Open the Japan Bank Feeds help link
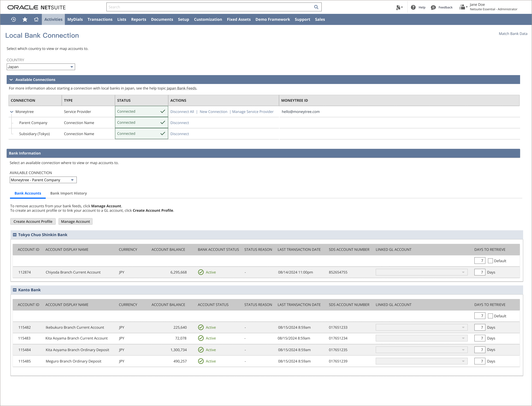Image resolution: width=532 pixels, height=406 pixels. (x=181, y=88)
